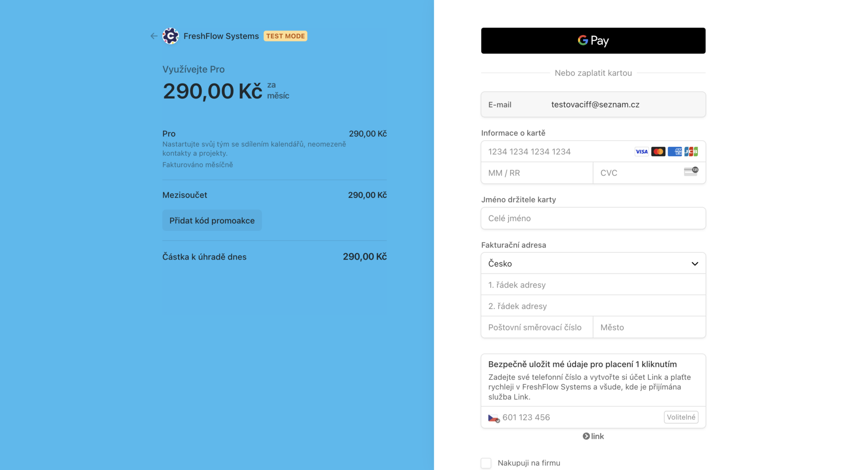Click the card number input field
The width and height of the screenshot is (868, 470).
point(555,152)
